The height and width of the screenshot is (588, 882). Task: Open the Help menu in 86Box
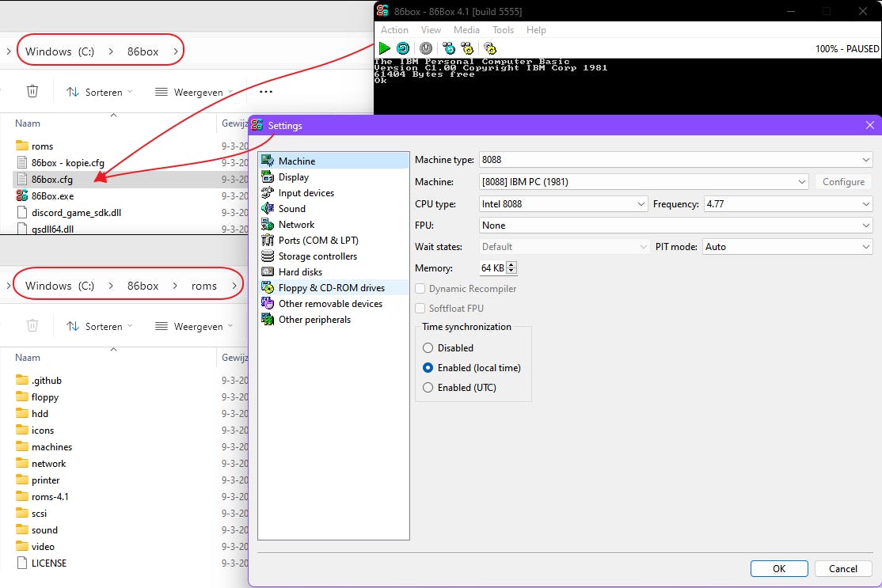click(536, 30)
